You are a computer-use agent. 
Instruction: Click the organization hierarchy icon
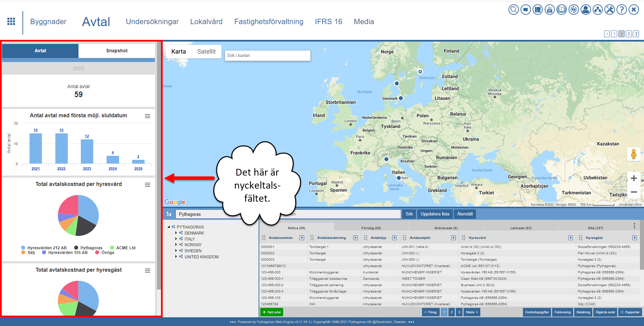coord(598,10)
